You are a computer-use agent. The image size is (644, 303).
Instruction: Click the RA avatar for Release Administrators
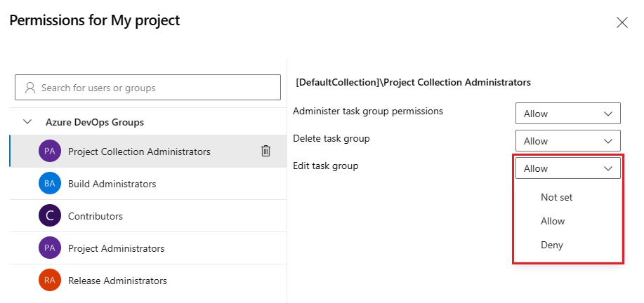(50, 281)
